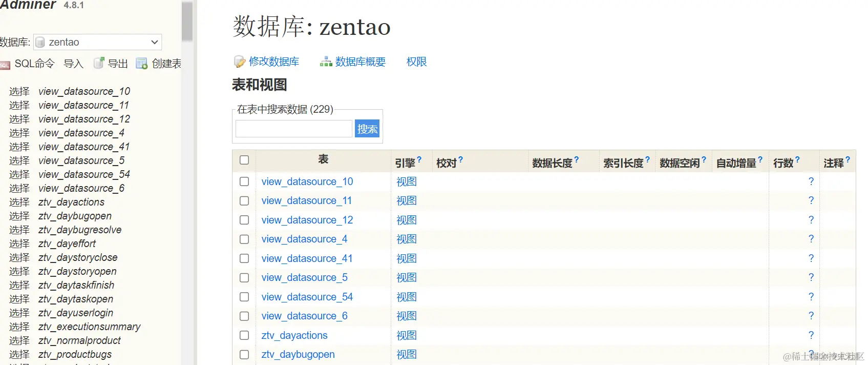Open ztv_daystoryclose in the sidebar
The width and height of the screenshot is (868, 365).
click(78, 257)
